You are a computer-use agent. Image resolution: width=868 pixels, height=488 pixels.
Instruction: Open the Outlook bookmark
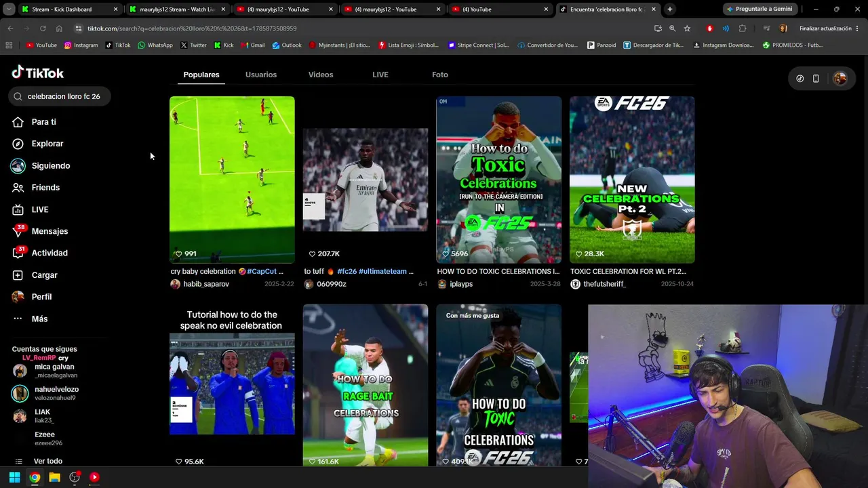(287, 45)
